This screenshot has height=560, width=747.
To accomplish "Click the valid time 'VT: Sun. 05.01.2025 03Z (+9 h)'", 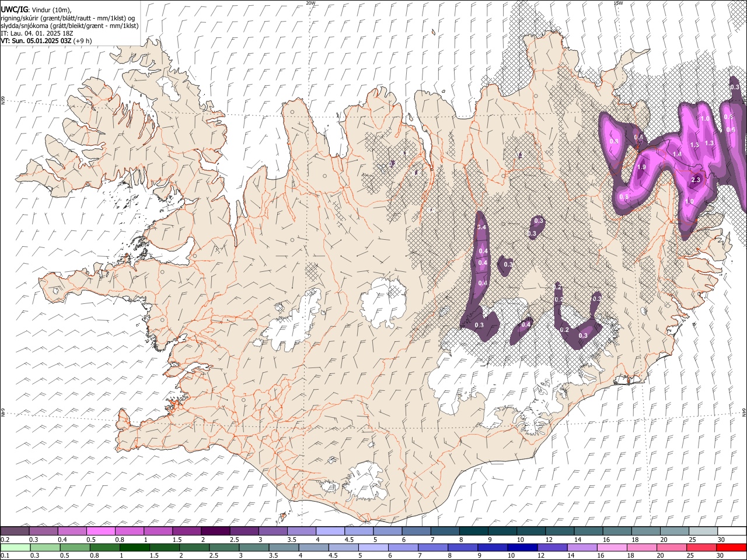I will click(x=46, y=41).
